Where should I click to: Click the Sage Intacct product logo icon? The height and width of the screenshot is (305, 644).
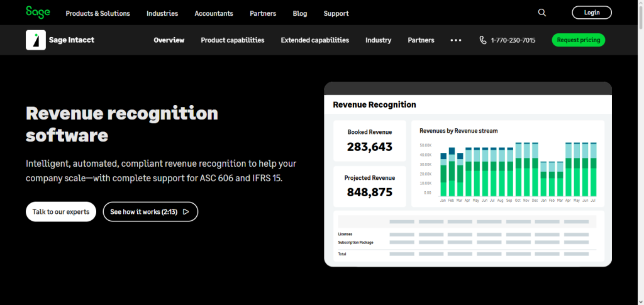[x=36, y=40]
